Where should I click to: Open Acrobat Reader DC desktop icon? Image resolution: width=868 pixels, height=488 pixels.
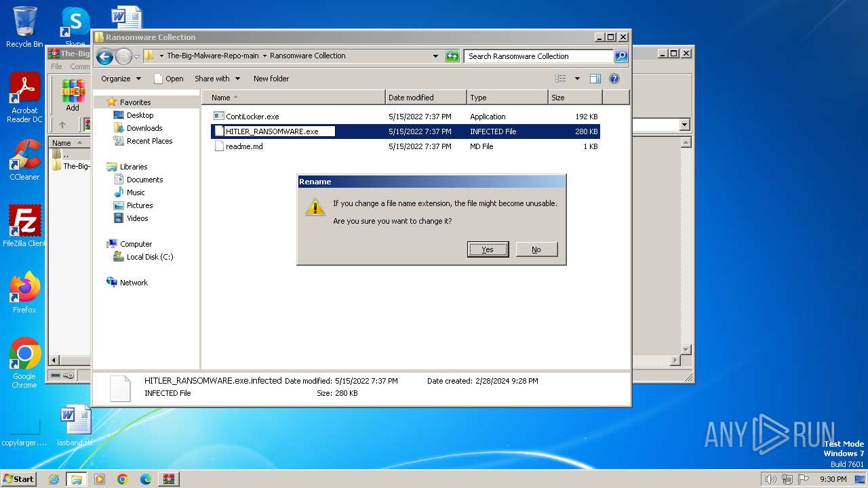tap(24, 98)
